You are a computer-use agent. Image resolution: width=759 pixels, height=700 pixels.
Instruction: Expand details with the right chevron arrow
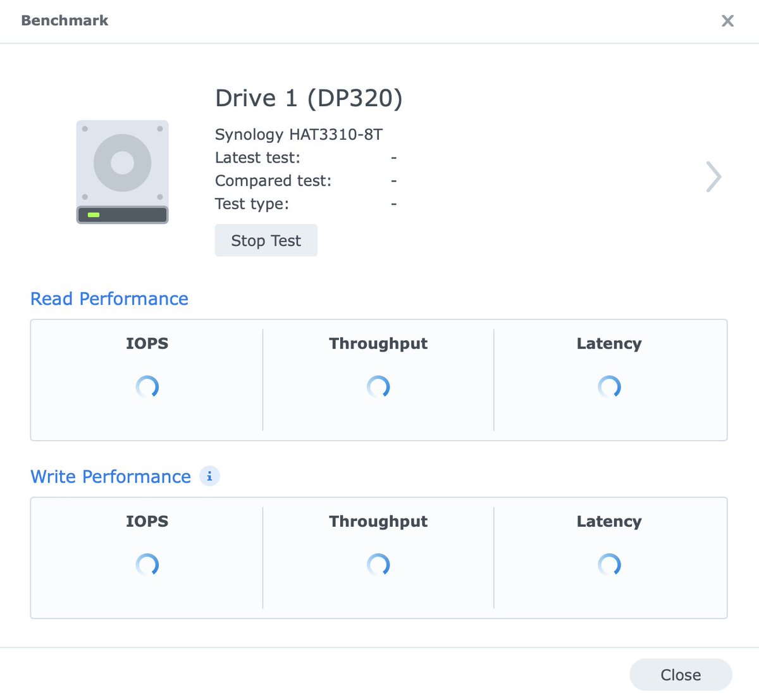coord(713,177)
